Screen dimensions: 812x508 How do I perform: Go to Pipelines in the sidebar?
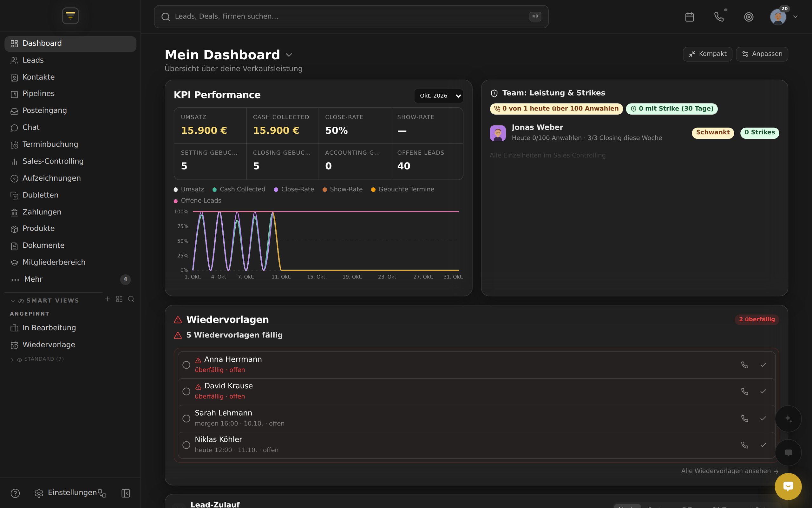(70, 93)
